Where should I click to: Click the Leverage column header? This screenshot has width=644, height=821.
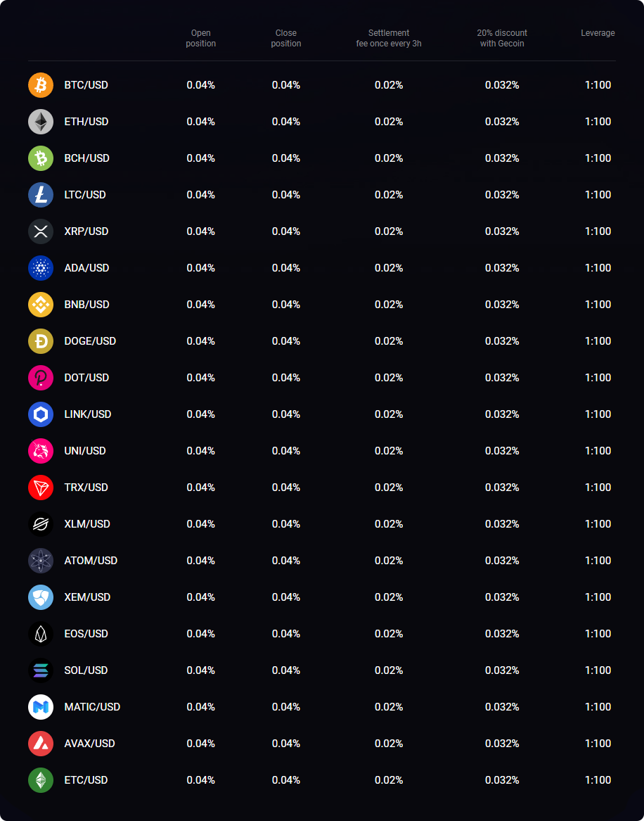[x=598, y=33]
